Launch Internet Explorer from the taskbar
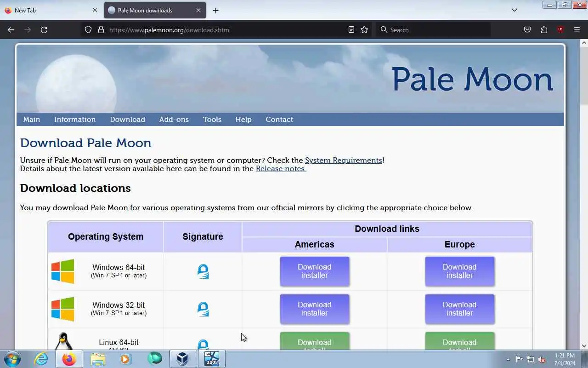 (41, 359)
